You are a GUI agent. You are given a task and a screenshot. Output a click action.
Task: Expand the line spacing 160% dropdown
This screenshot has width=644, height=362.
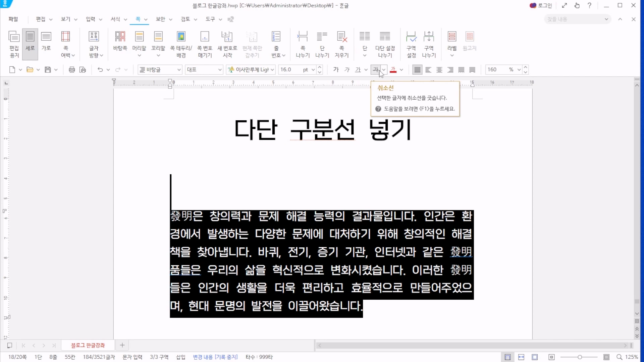[x=519, y=70]
